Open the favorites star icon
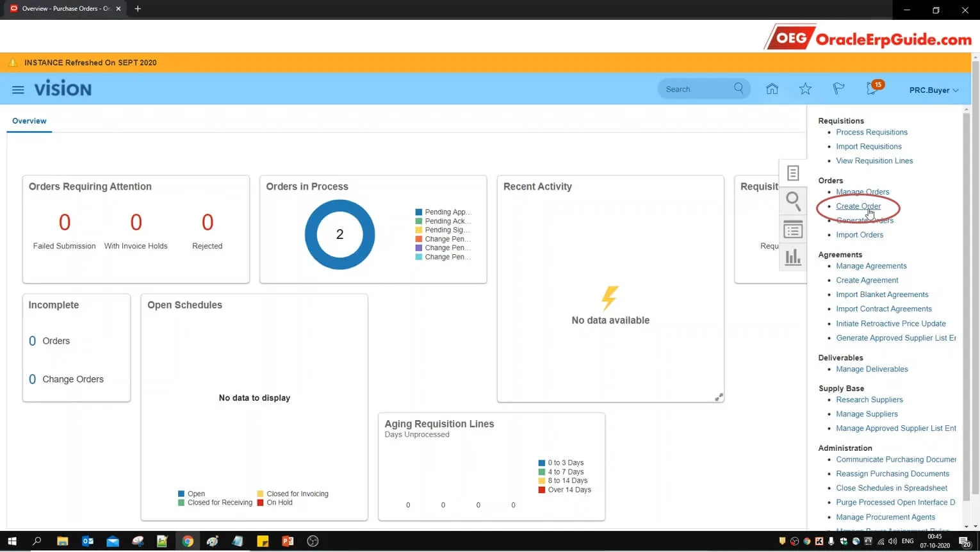The height and width of the screenshot is (552, 980). 805,89
